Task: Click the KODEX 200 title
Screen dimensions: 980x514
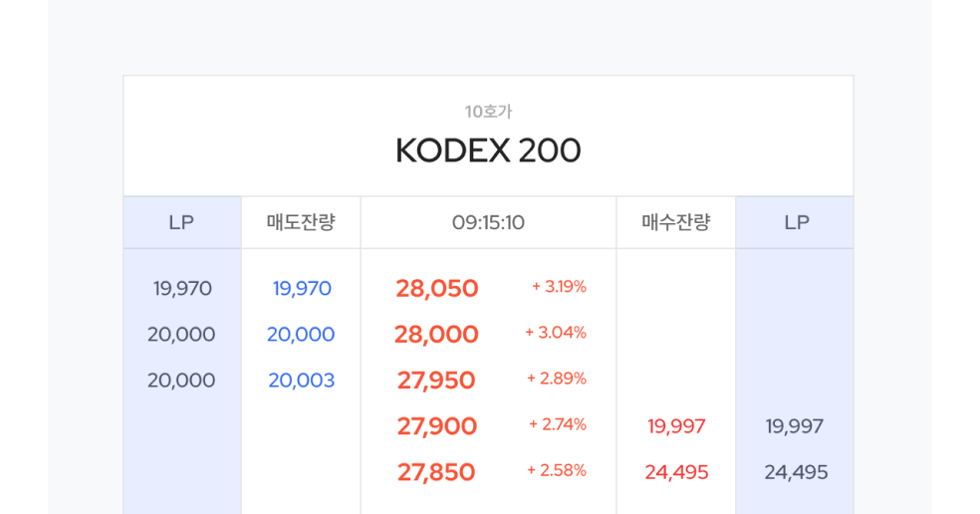Action: coord(488,150)
